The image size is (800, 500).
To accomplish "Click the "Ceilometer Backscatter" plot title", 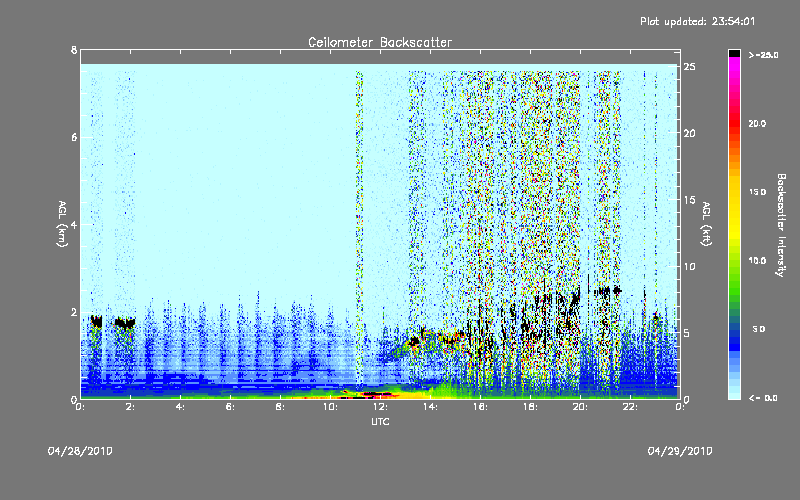I will pyautogui.click(x=380, y=42).
